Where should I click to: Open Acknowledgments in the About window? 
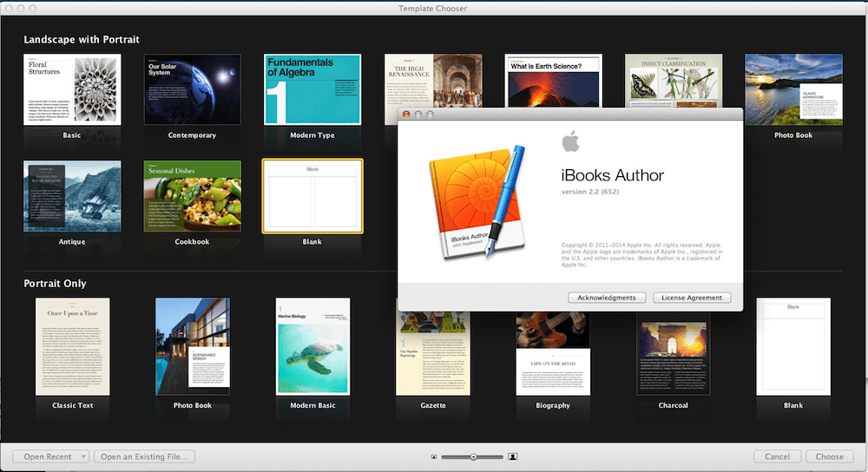click(x=607, y=298)
